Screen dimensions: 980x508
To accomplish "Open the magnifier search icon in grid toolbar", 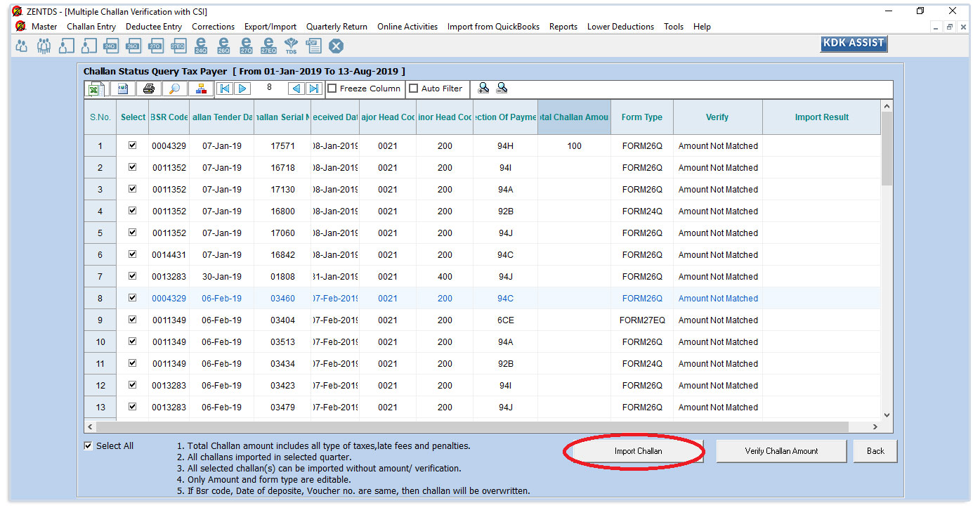I will pos(175,89).
